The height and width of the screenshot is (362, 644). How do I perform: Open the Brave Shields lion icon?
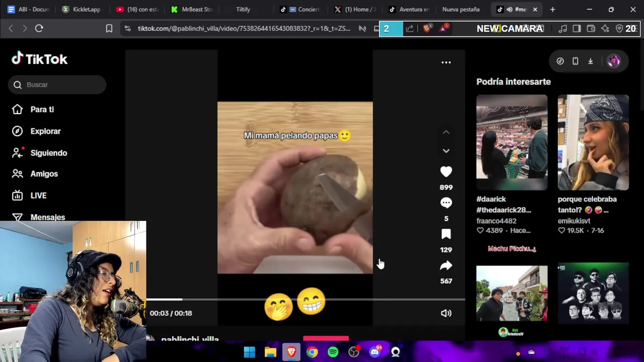pos(427,29)
